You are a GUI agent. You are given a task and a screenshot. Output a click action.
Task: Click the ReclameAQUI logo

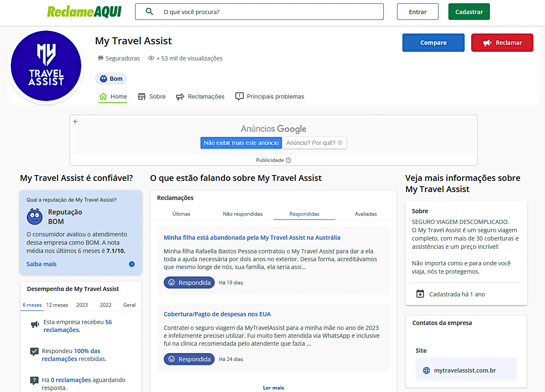click(x=84, y=12)
